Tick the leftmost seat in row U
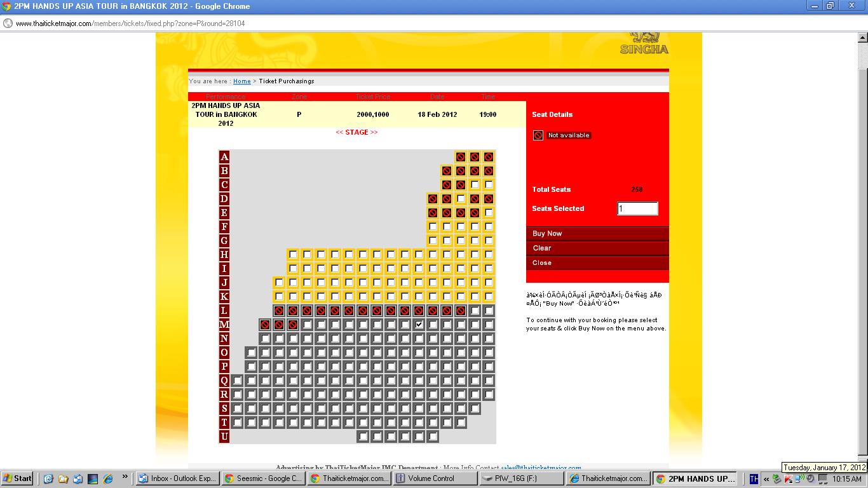The image size is (868, 488). coord(363,437)
